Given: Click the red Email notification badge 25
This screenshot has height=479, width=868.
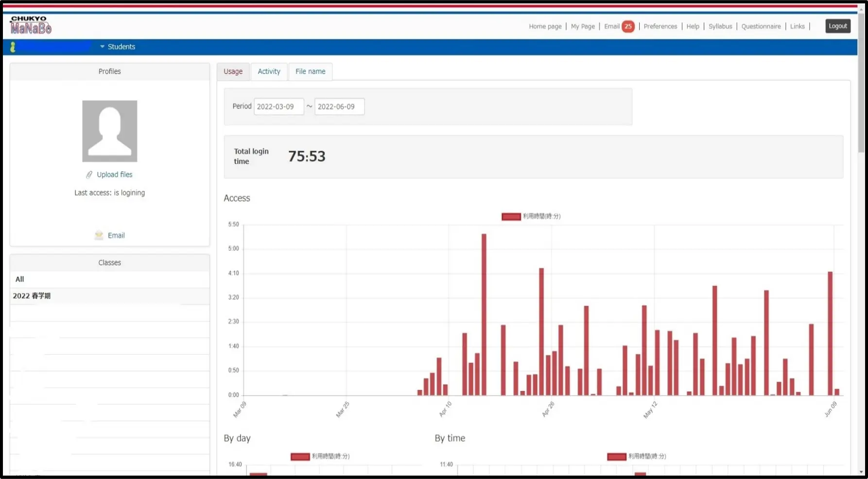Looking at the screenshot, I should (x=628, y=26).
